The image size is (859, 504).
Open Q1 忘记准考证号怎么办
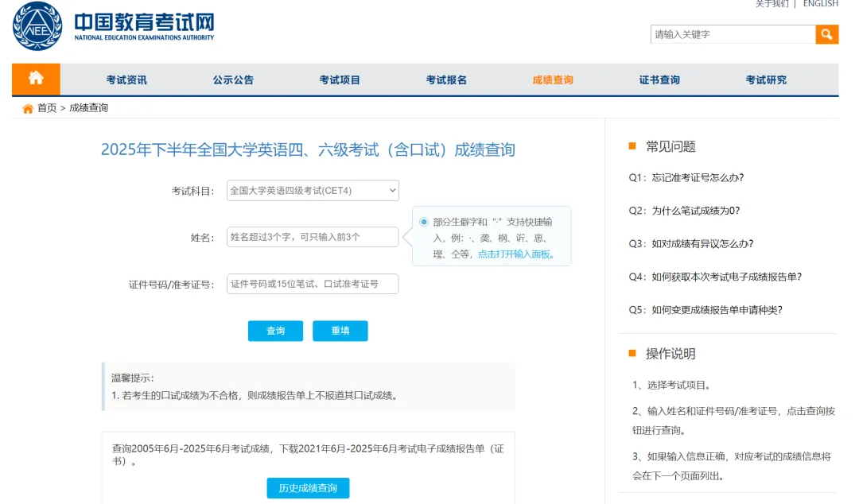pyautogui.click(x=686, y=177)
